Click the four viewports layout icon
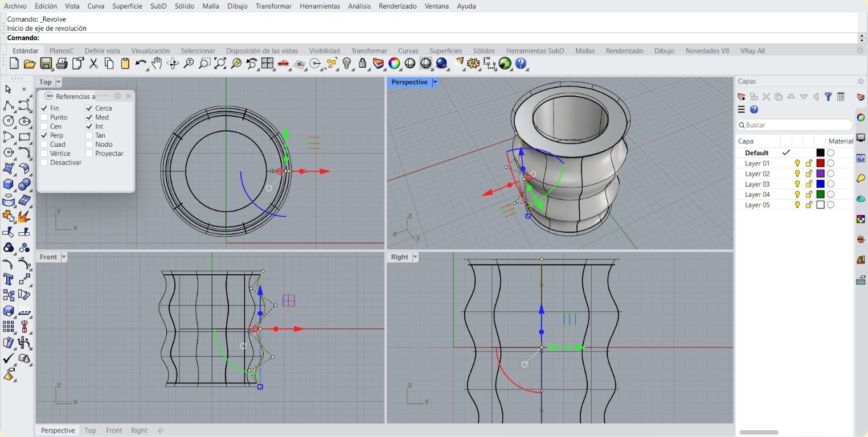 [x=268, y=64]
